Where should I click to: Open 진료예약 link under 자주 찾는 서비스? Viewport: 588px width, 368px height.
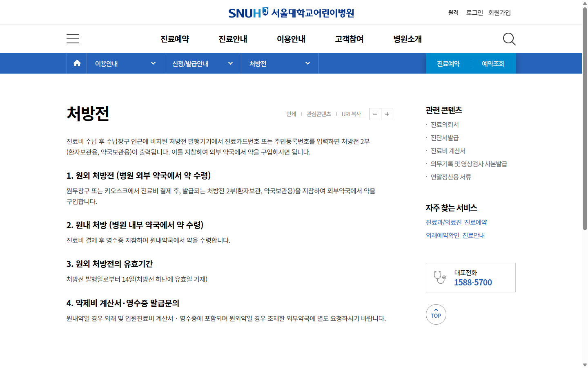coord(476,222)
